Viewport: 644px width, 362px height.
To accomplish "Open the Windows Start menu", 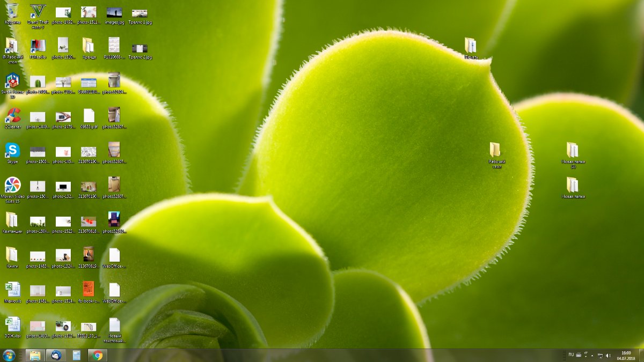I will pyautogui.click(x=9, y=355).
